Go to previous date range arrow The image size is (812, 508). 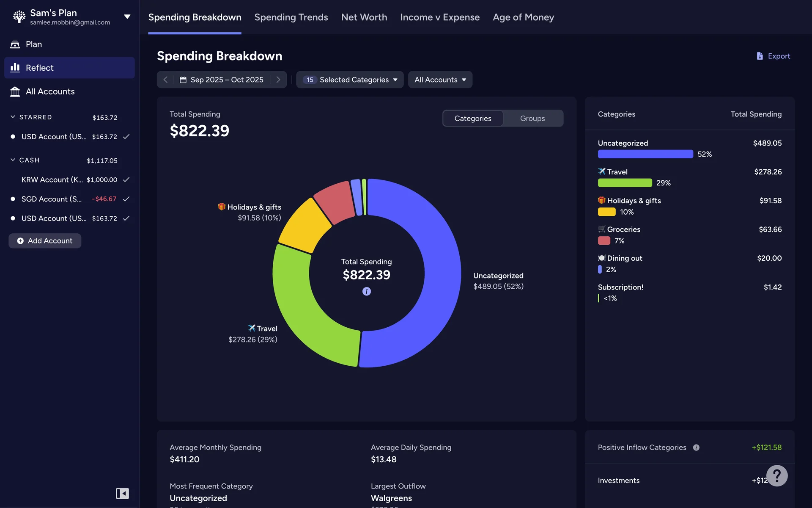(x=166, y=80)
